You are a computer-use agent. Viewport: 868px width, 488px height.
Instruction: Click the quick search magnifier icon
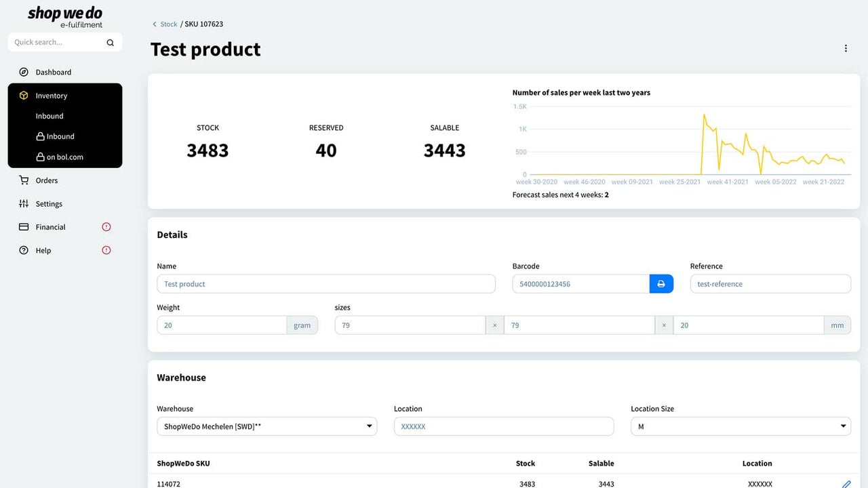[110, 42]
